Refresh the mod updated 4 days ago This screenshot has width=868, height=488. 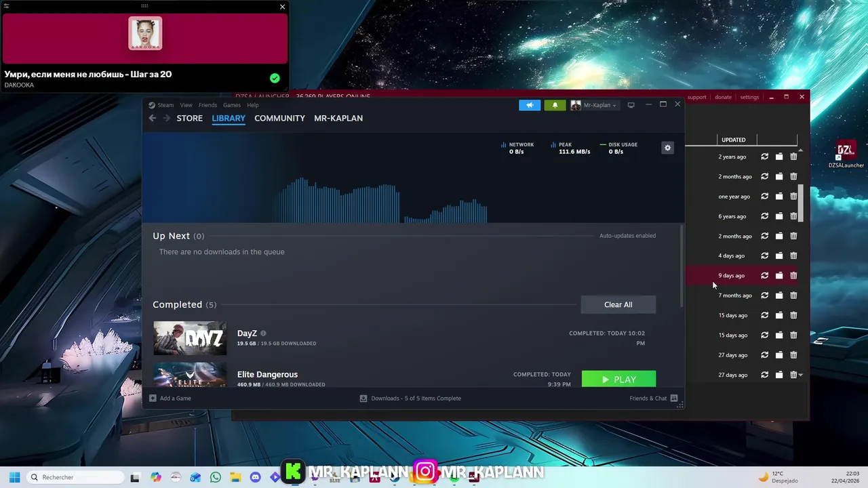pyautogui.click(x=764, y=256)
